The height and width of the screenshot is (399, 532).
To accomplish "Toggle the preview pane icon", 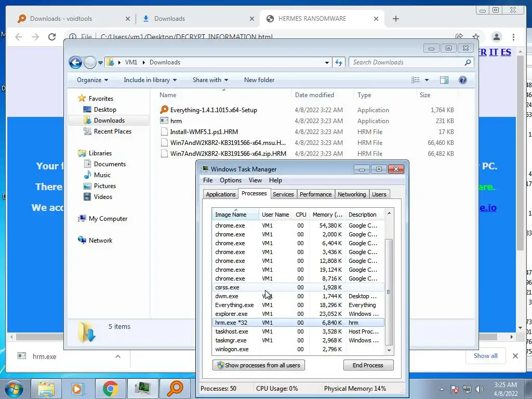I will pyautogui.click(x=444, y=80).
